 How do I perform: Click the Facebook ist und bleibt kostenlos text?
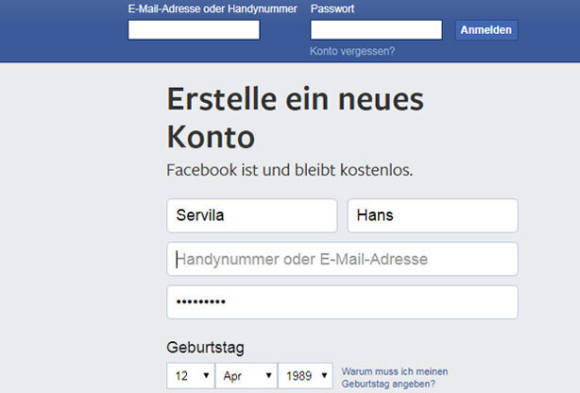(x=290, y=170)
